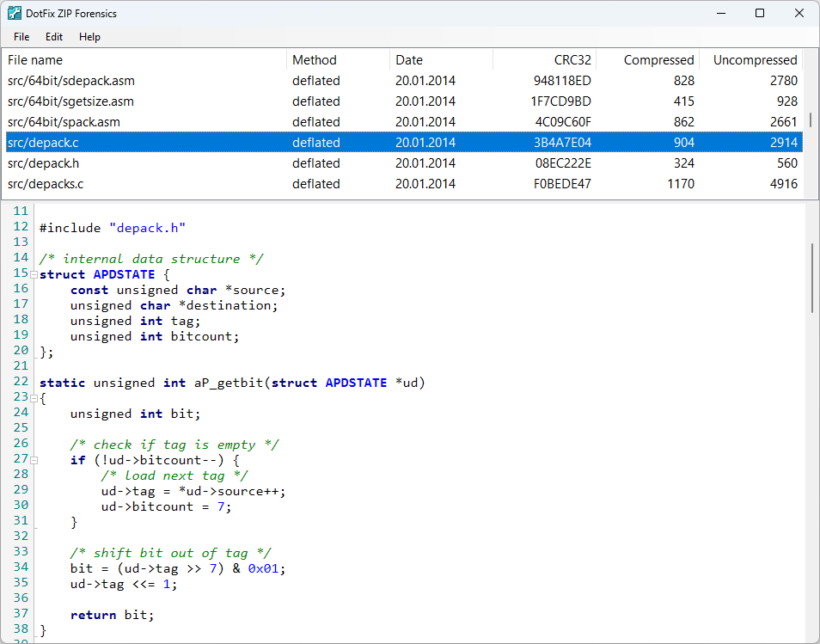Select src/depack.h file row

click(x=404, y=163)
